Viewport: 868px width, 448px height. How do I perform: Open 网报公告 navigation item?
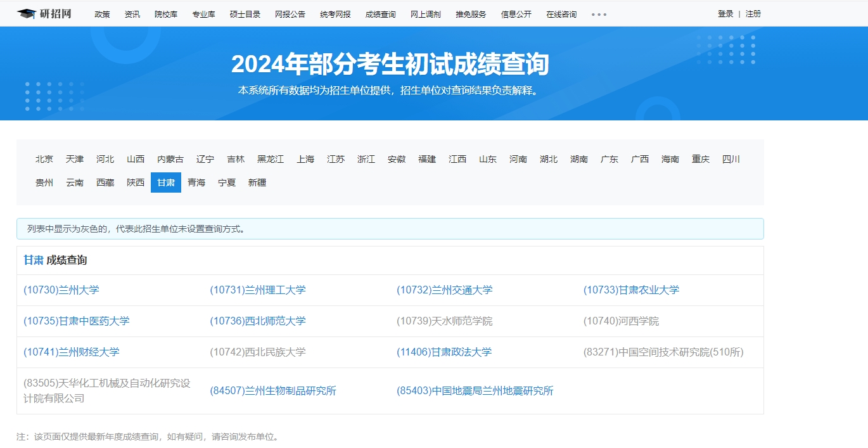click(x=290, y=14)
